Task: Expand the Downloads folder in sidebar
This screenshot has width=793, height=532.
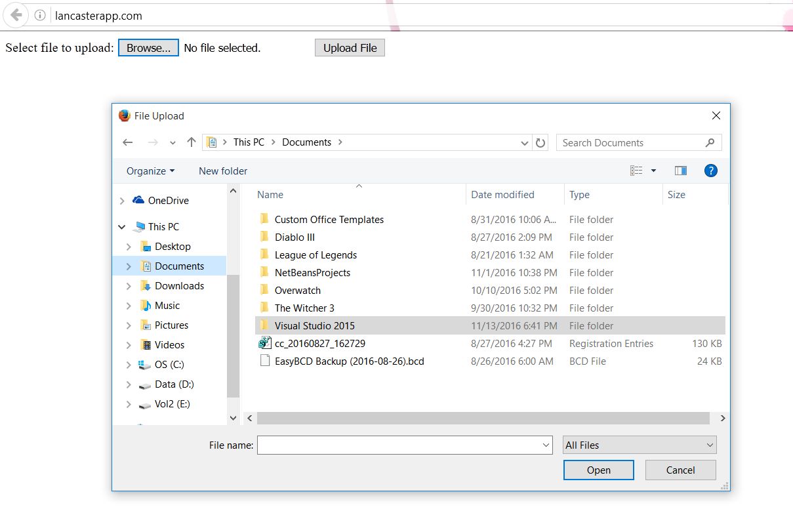Action: click(x=129, y=286)
